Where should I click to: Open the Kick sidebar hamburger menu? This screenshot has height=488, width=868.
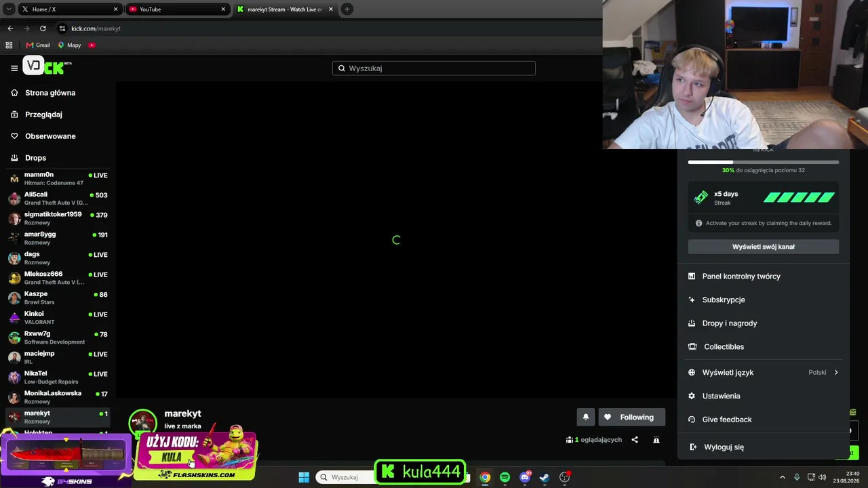point(14,68)
